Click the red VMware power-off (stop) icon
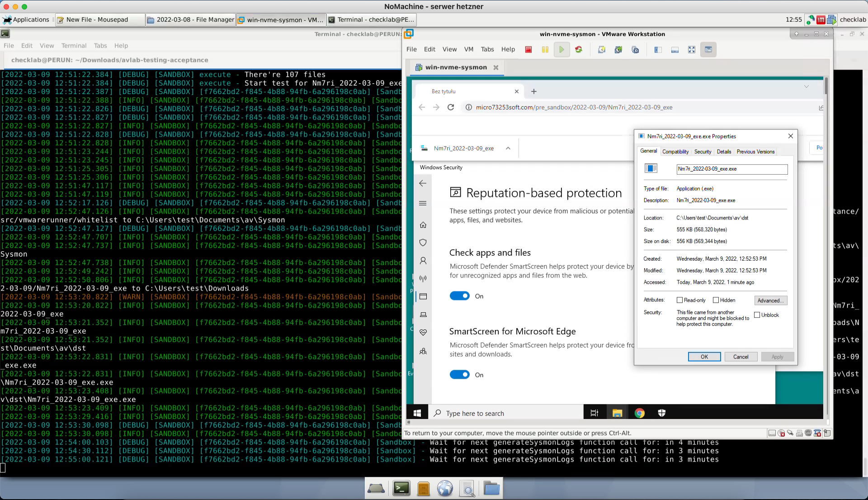The image size is (868, 500). coord(528,50)
